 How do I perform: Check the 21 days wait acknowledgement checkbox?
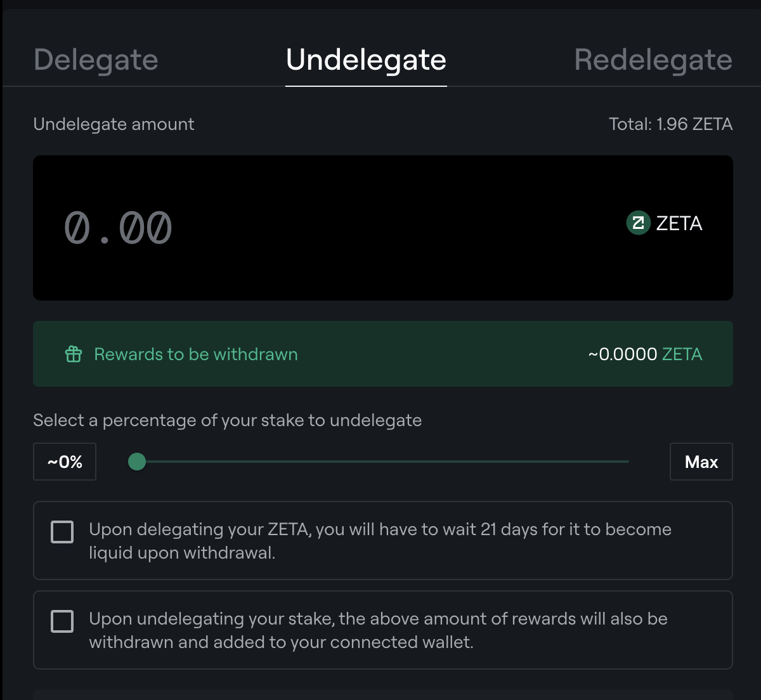click(62, 532)
